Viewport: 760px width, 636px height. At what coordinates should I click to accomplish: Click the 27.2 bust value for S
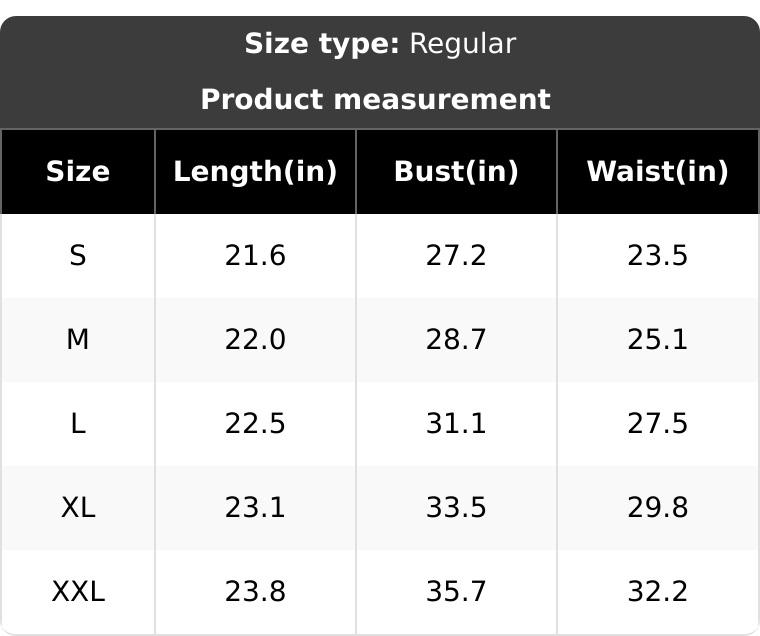(456, 255)
